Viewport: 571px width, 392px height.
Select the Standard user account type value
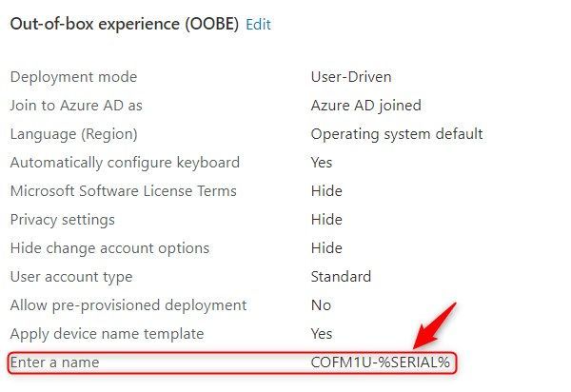(341, 277)
